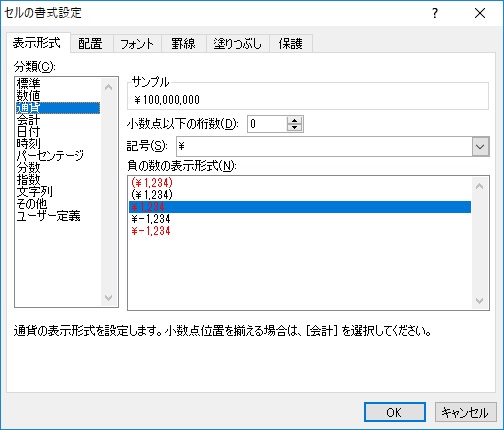Select 指数 in the category list
This screenshot has width=504, height=430.
(58, 180)
